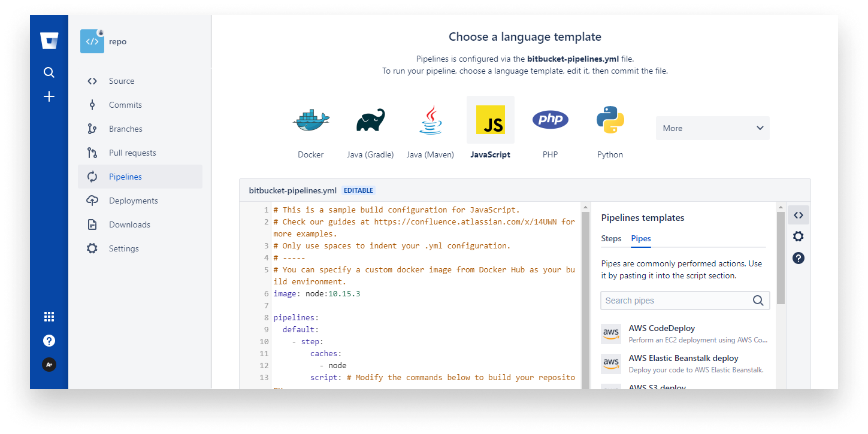Click the Downloads file icon
The height and width of the screenshot is (434, 868).
point(92,224)
